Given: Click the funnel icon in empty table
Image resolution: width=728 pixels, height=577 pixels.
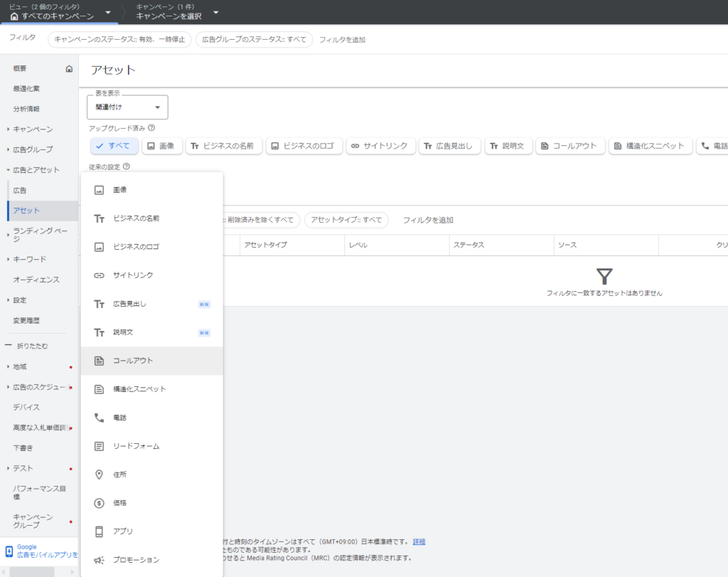Looking at the screenshot, I should 604,277.
